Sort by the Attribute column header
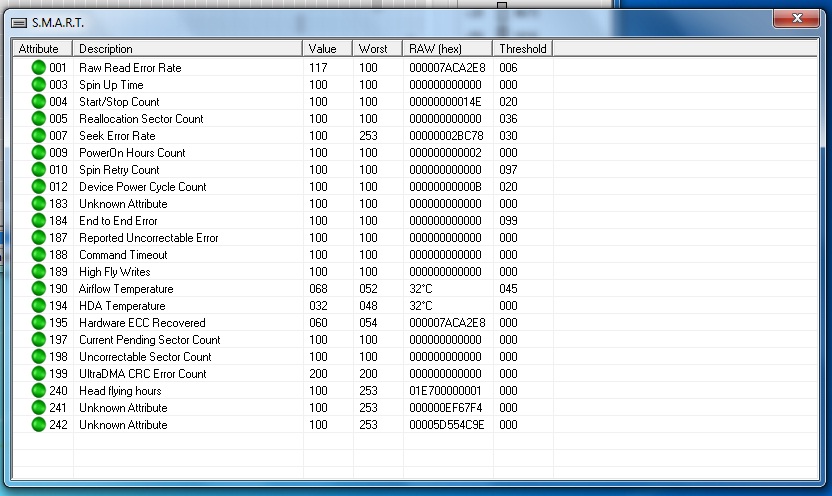 pos(42,49)
